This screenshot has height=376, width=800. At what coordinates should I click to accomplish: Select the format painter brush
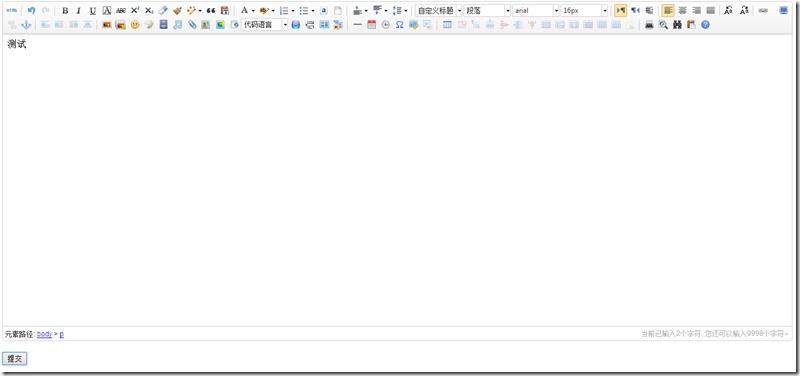coord(177,10)
